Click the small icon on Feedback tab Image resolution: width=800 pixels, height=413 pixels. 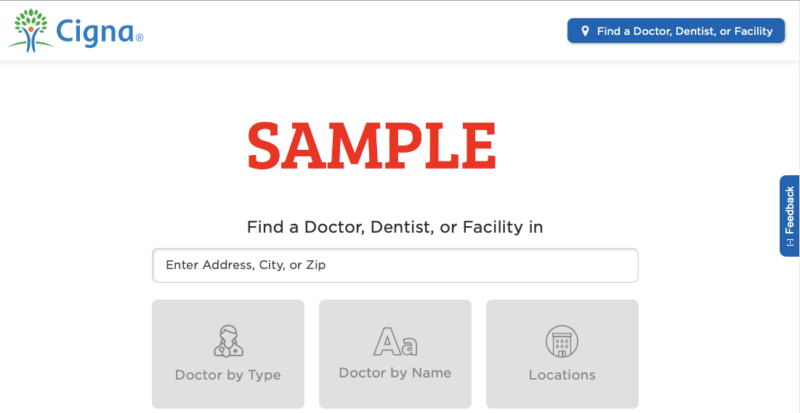coord(790,242)
